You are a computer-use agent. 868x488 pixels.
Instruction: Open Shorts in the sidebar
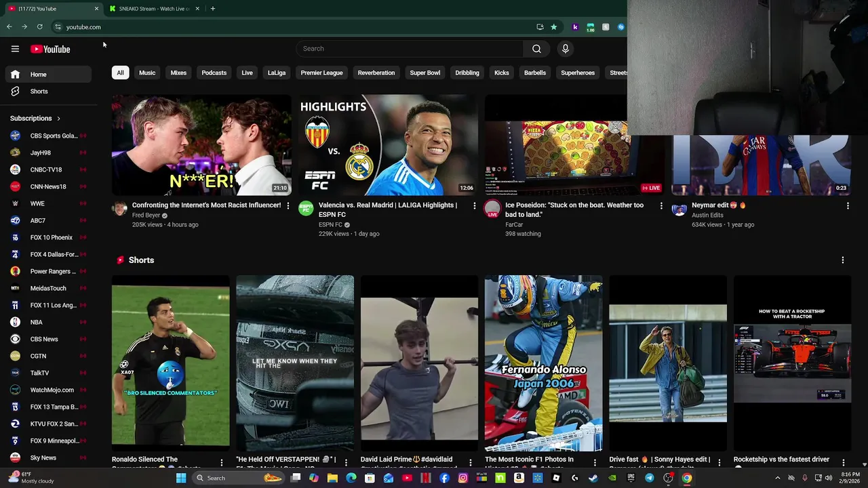click(x=48, y=91)
